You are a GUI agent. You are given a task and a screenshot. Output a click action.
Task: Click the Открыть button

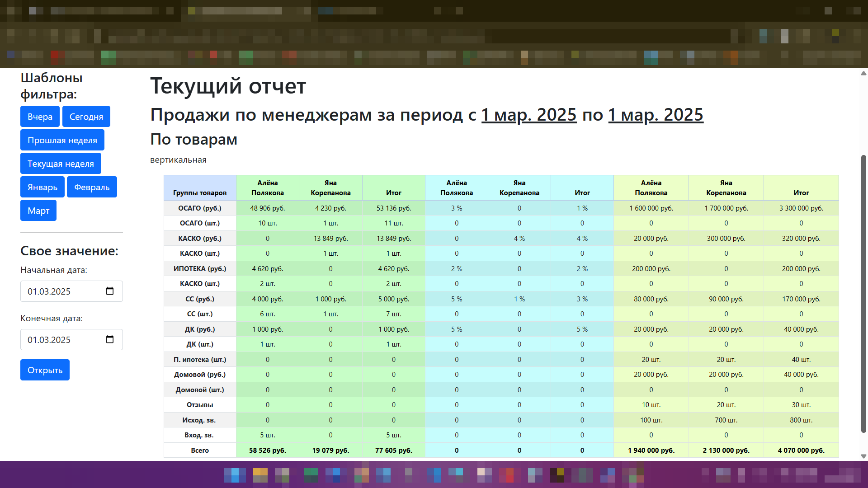(x=45, y=370)
